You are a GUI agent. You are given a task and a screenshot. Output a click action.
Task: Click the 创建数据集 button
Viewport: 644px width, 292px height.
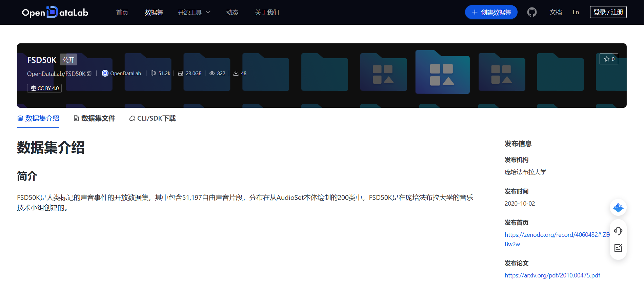[491, 12]
